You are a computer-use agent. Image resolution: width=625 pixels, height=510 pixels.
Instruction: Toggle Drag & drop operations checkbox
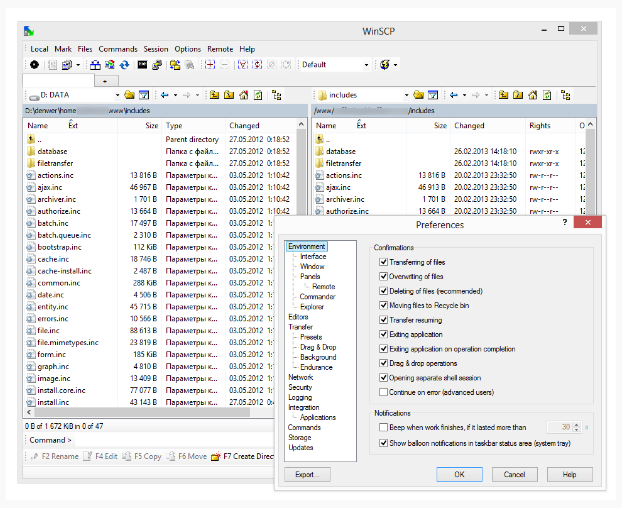(383, 363)
